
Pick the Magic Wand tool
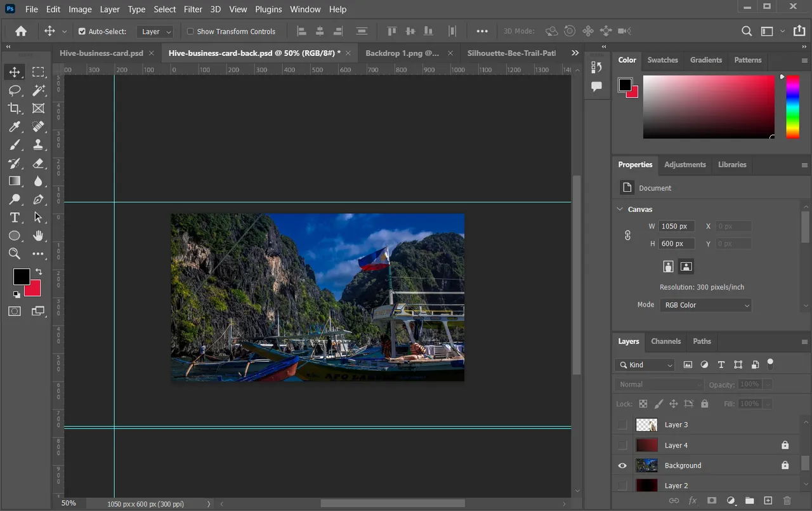point(38,90)
